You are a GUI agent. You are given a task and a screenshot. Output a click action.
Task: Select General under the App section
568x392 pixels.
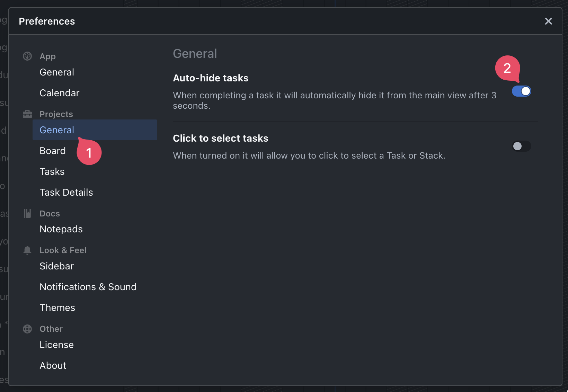pos(57,72)
